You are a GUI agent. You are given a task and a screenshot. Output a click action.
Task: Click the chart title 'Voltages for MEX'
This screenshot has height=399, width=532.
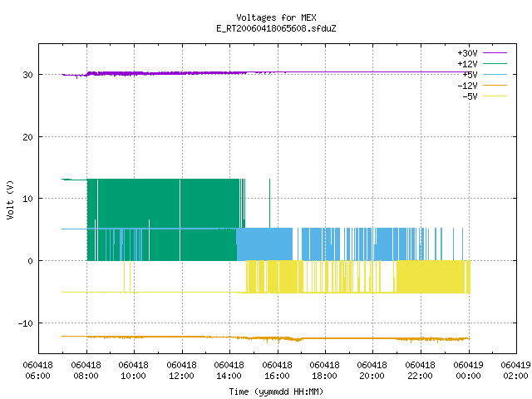276,17
